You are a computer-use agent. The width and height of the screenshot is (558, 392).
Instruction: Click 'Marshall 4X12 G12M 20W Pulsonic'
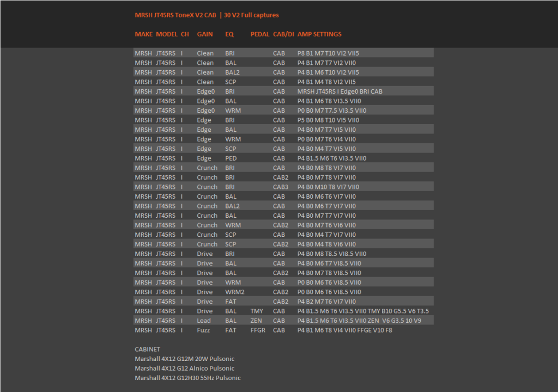coord(185,359)
